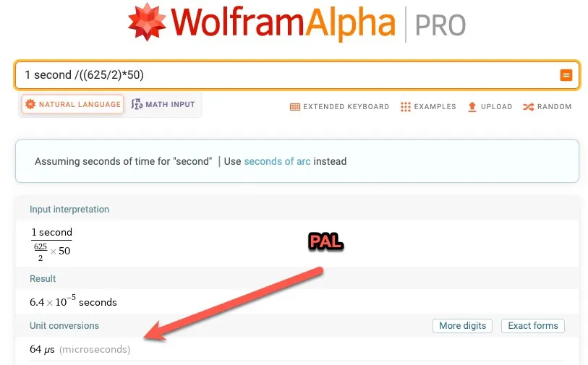
Task: Click the Examples grid icon
Action: [405, 107]
